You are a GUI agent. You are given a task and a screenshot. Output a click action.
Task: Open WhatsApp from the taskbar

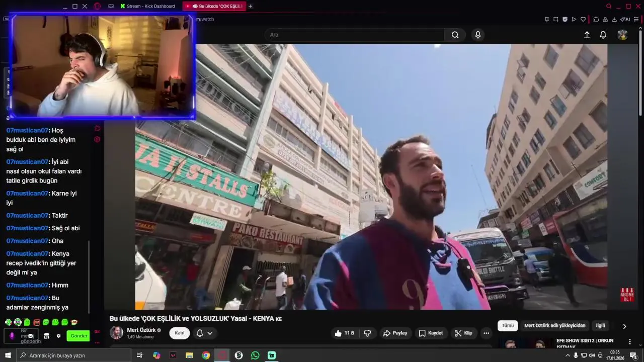[x=255, y=355]
